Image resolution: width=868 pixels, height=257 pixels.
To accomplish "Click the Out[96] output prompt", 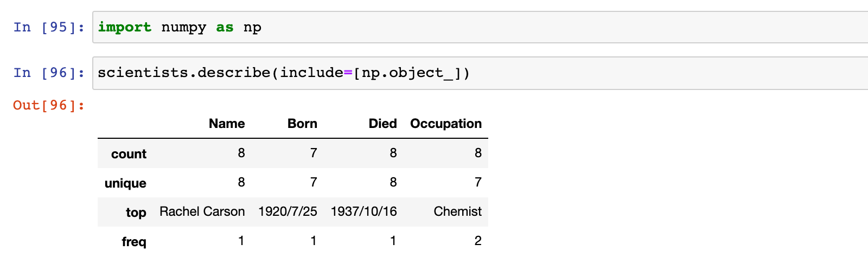I will 49,105.
